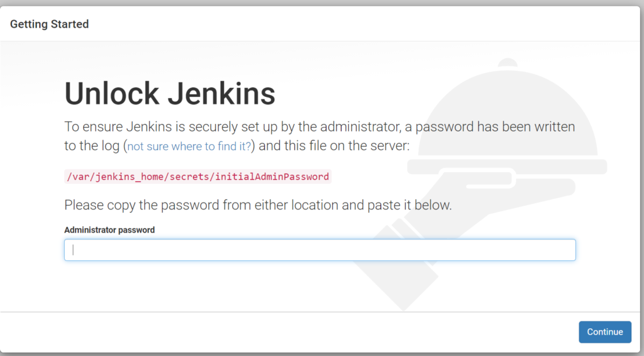Viewport: 644px width, 356px height.
Task: Click the 'To ensure Jenkins is securely' paragraph
Action: click(319, 136)
